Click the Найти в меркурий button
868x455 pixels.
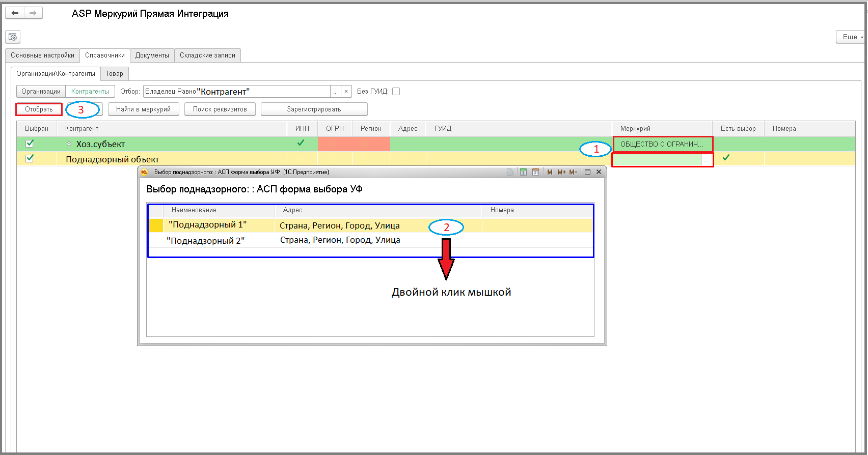point(143,109)
